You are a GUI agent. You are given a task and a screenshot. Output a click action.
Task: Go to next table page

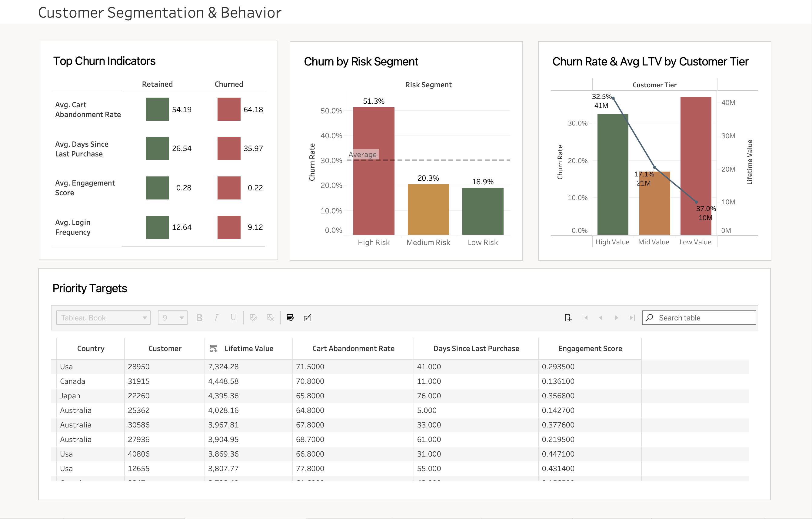pyautogui.click(x=616, y=317)
